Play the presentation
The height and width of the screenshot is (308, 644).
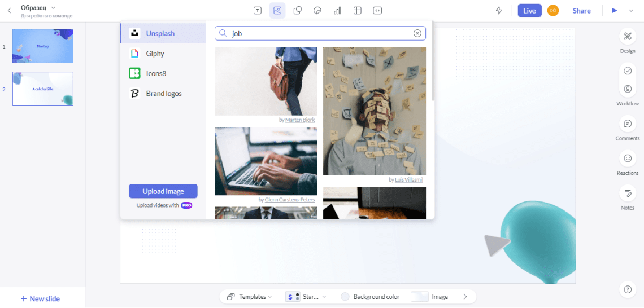click(615, 11)
